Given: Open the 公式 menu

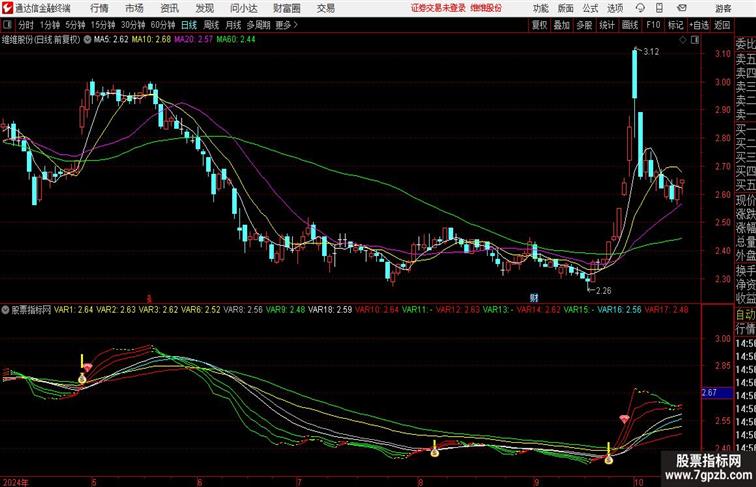Looking at the screenshot, I should (x=590, y=8).
